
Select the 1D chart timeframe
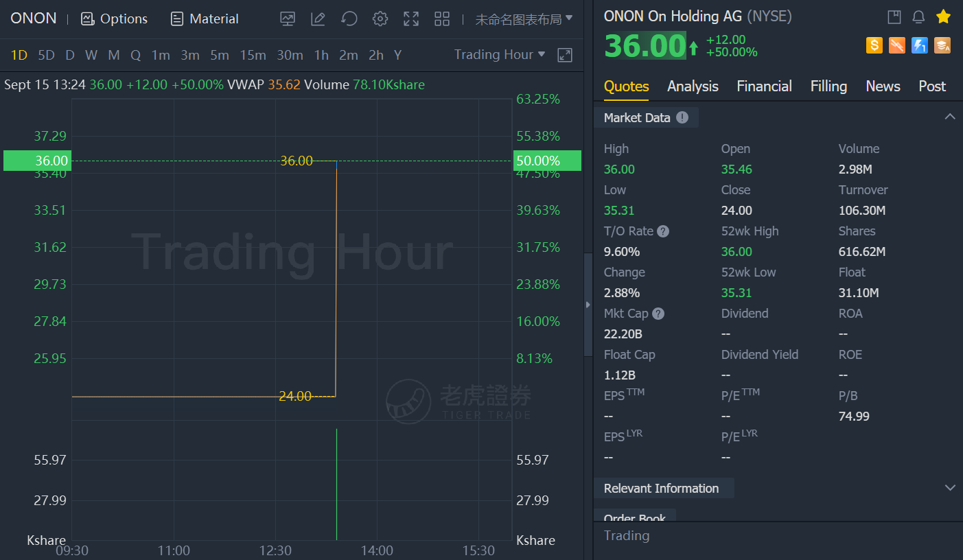click(19, 55)
